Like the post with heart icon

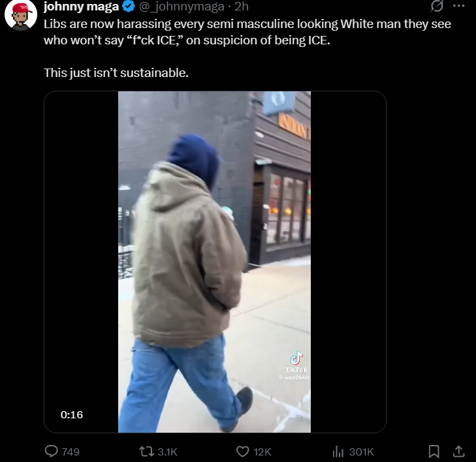coord(242,452)
